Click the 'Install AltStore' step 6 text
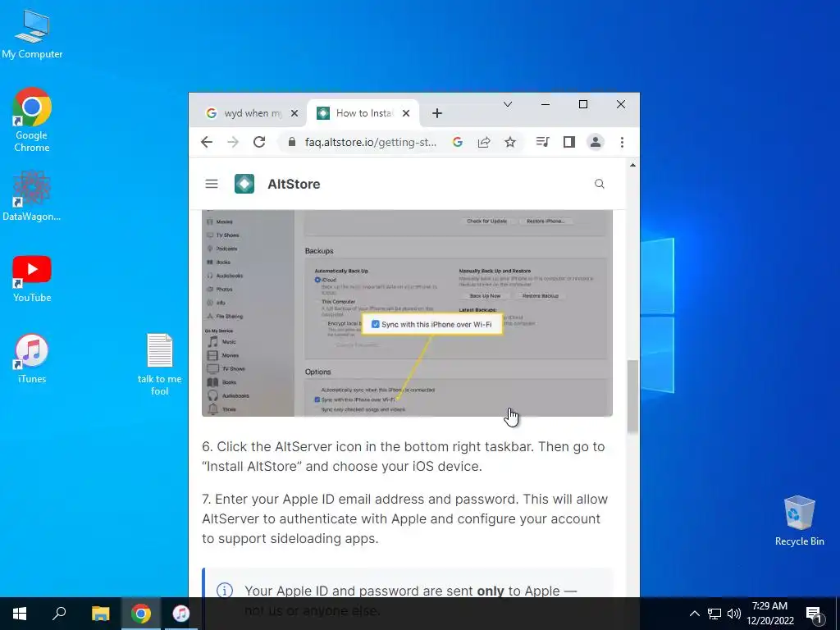This screenshot has height=630, width=840. (404, 456)
